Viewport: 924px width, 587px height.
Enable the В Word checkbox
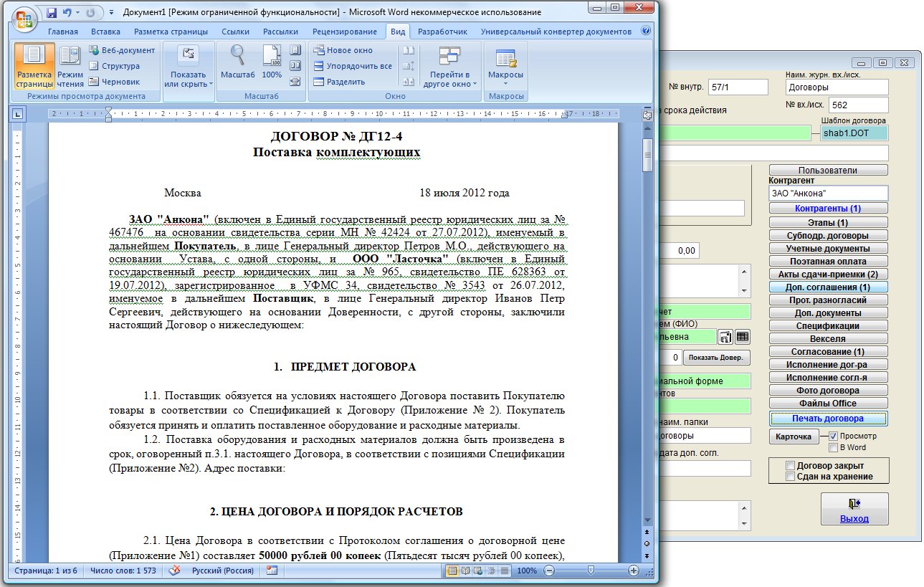click(x=834, y=447)
